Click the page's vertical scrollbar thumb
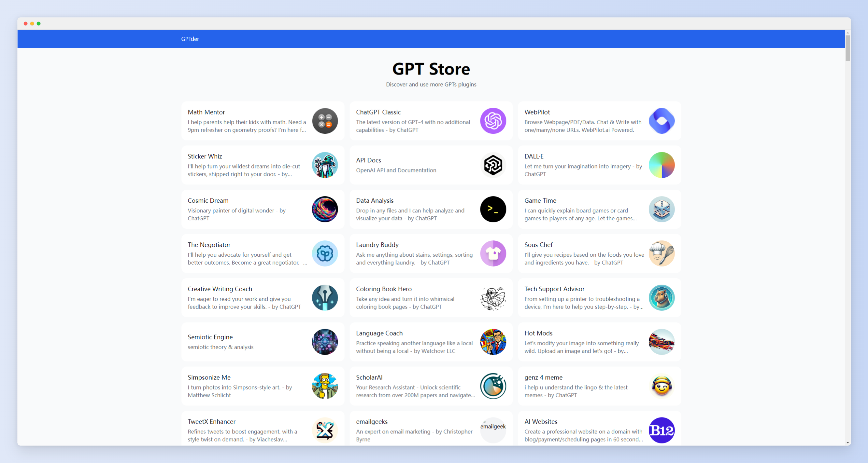This screenshot has height=463, width=868. tap(847, 48)
